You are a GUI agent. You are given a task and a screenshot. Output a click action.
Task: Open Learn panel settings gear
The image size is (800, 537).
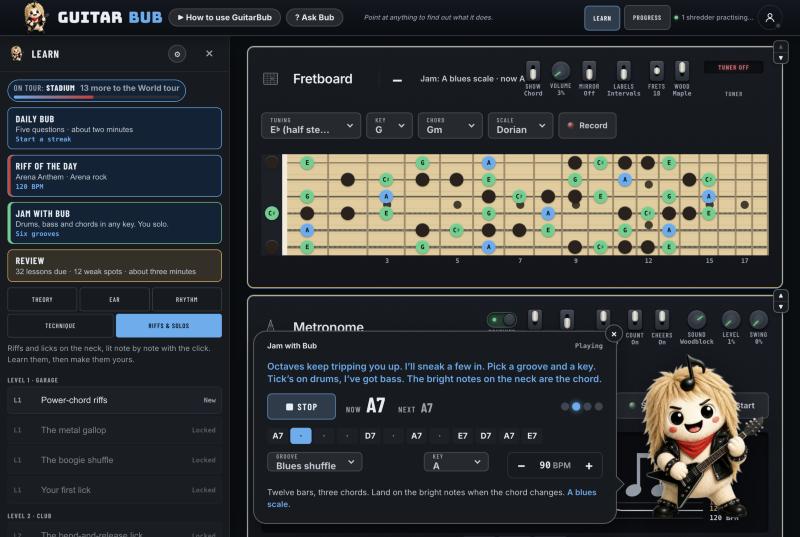[x=177, y=54]
